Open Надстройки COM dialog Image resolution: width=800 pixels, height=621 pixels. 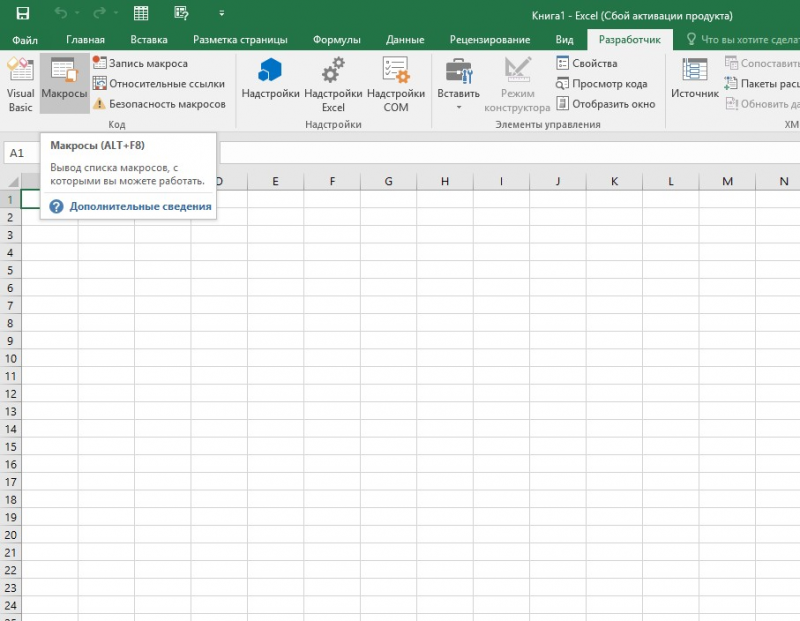click(x=395, y=84)
